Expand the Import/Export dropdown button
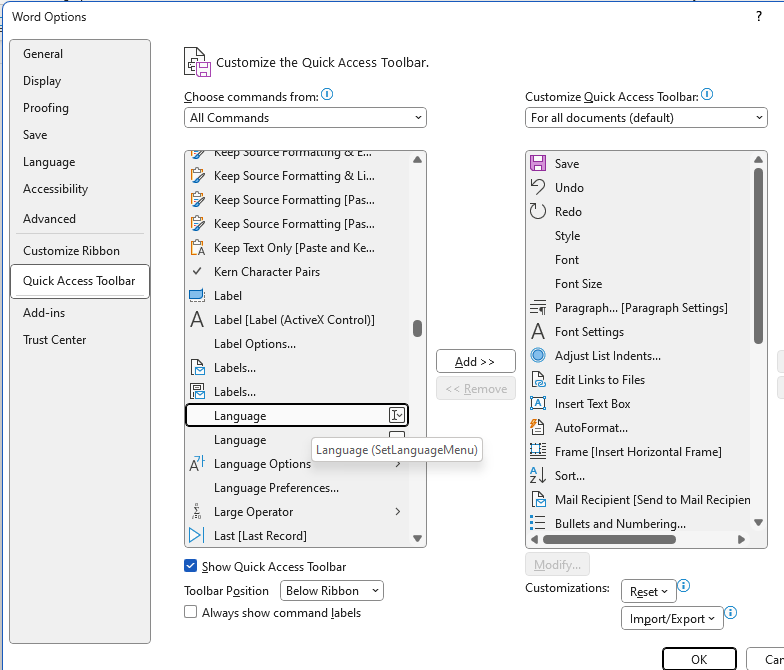784x670 pixels. coord(672,618)
